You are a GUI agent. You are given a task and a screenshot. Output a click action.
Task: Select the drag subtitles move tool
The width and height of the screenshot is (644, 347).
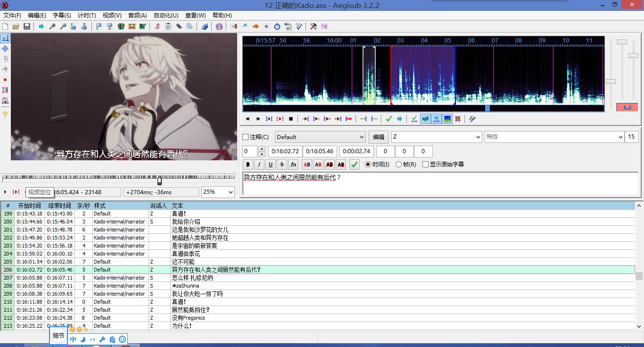click(5, 49)
